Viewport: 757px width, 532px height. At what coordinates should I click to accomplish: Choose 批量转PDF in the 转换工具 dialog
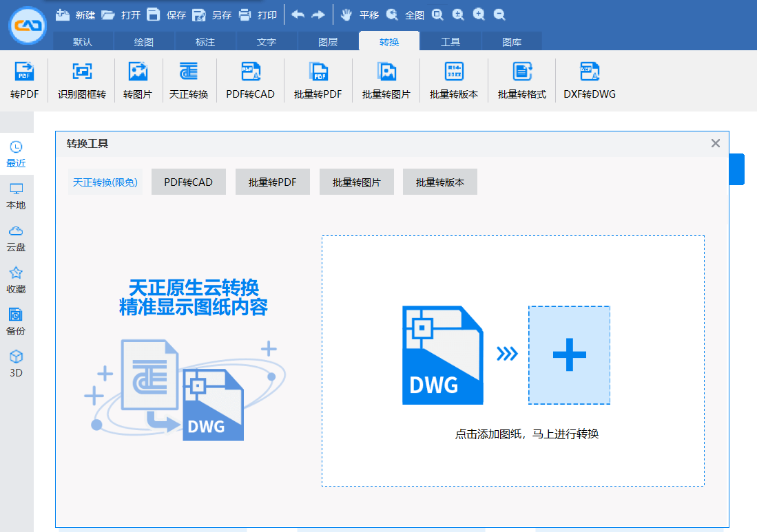pos(273,182)
